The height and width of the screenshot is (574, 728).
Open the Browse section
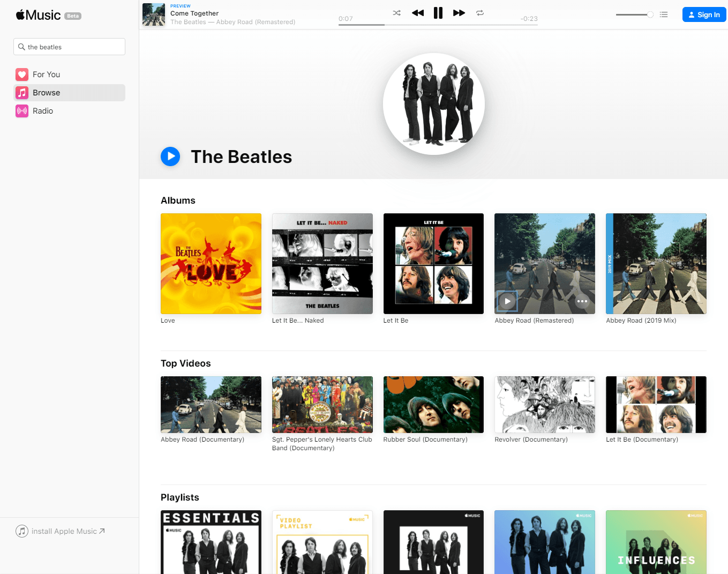70,93
